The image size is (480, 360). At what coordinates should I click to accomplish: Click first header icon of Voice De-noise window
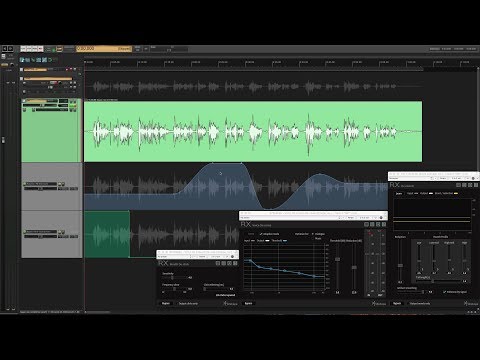coord(366,224)
